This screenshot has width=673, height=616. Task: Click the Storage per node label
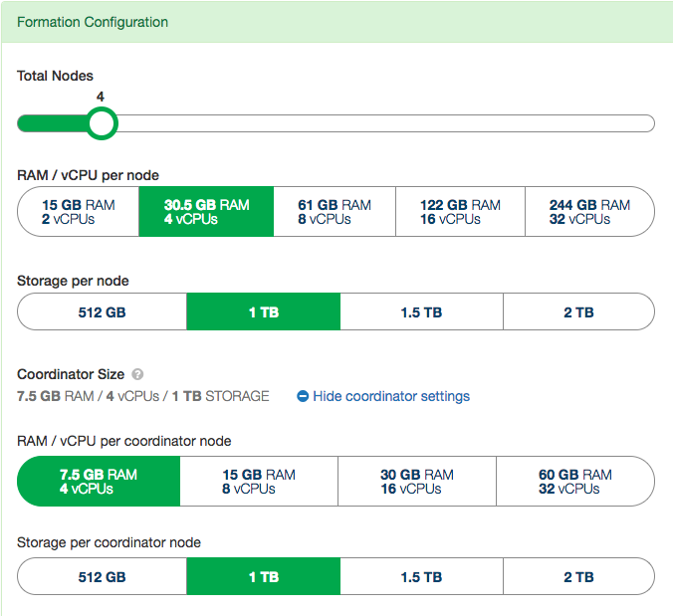[x=73, y=281]
